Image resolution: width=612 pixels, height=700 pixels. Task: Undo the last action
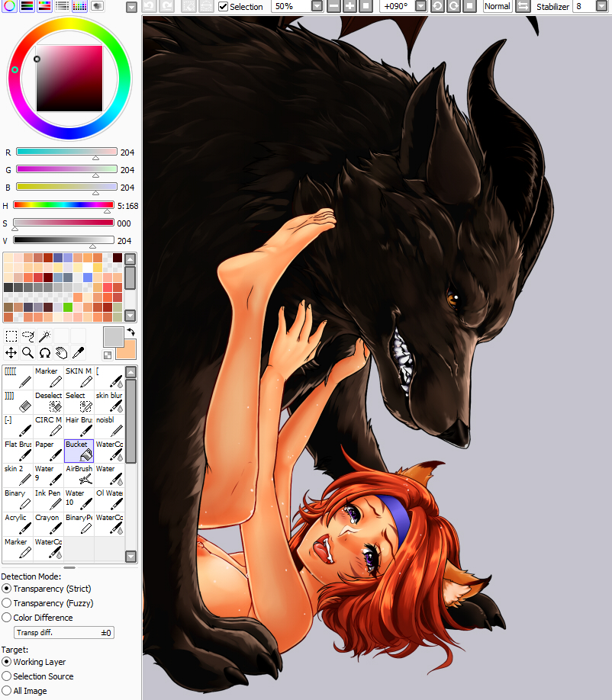tap(149, 6)
